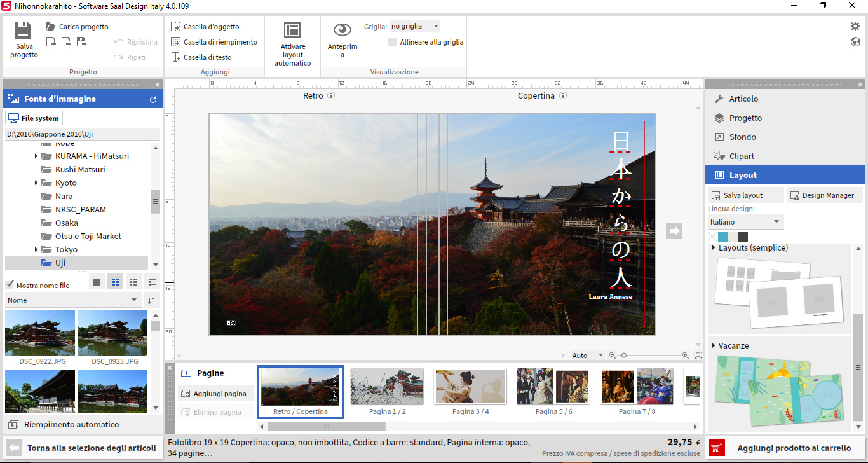The image size is (868, 463).
Task: Open Lingua design Italiano dropdown
Action: click(745, 222)
